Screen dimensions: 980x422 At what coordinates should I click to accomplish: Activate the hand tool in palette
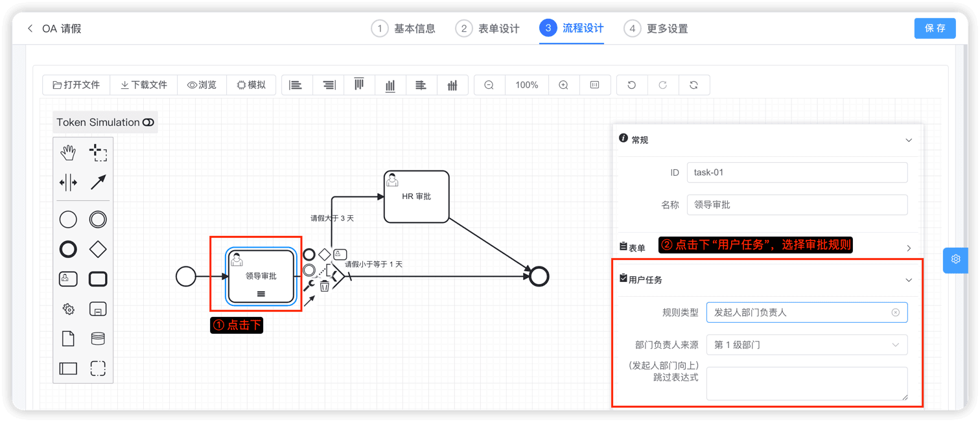tap(68, 153)
